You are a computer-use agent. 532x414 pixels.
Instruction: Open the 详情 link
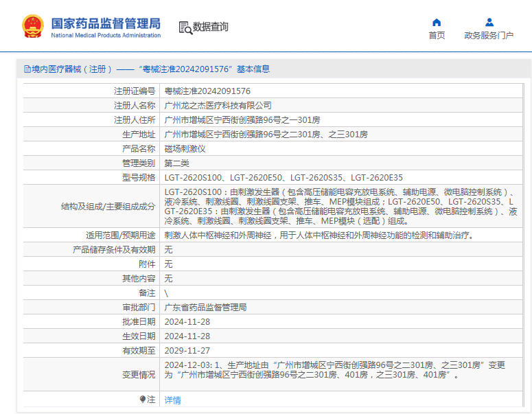click(x=172, y=400)
